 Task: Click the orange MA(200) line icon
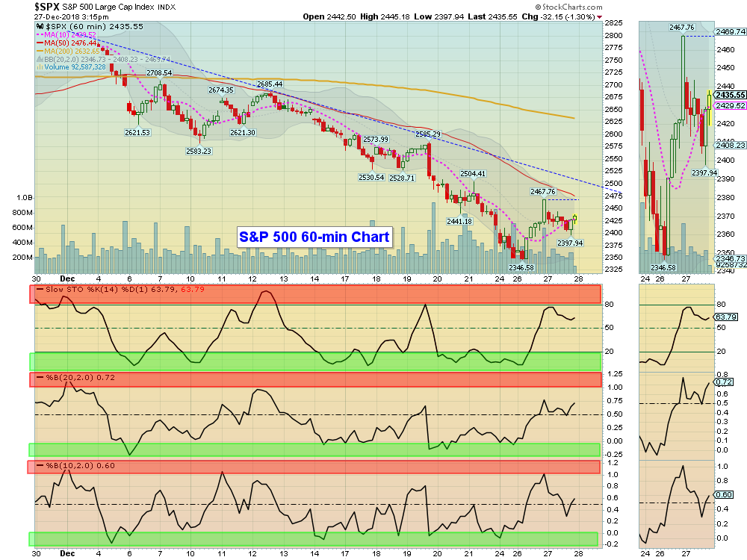pos(40,51)
